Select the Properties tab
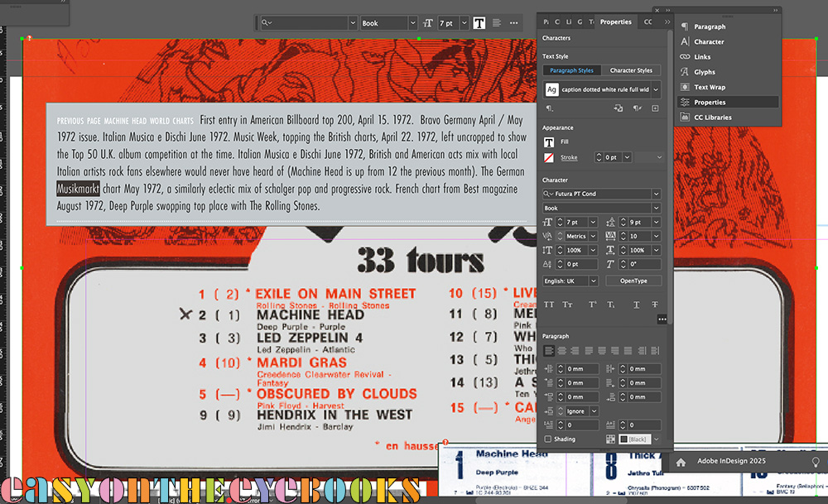The width and height of the screenshot is (828, 504). pyautogui.click(x=615, y=22)
